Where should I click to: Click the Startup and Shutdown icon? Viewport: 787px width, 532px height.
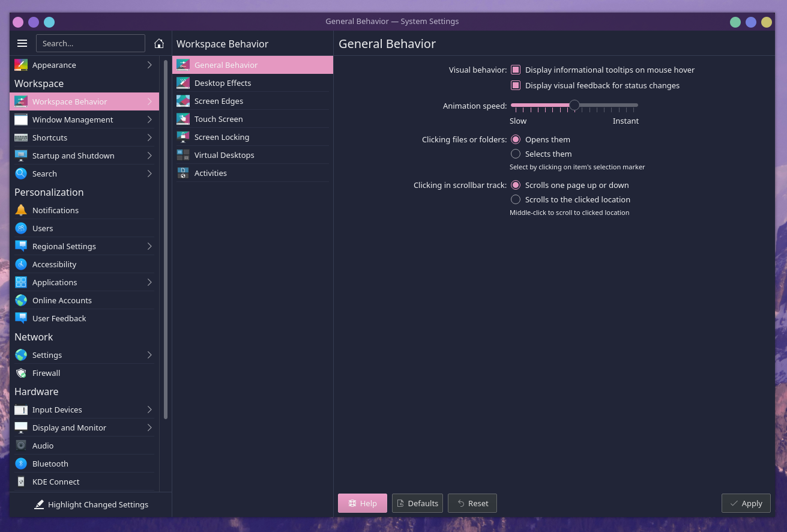click(21, 156)
